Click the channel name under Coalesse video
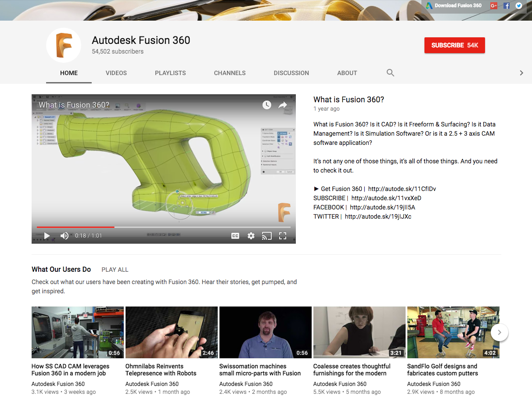Screen dimensions: 532x400 pyautogui.click(x=340, y=384)
